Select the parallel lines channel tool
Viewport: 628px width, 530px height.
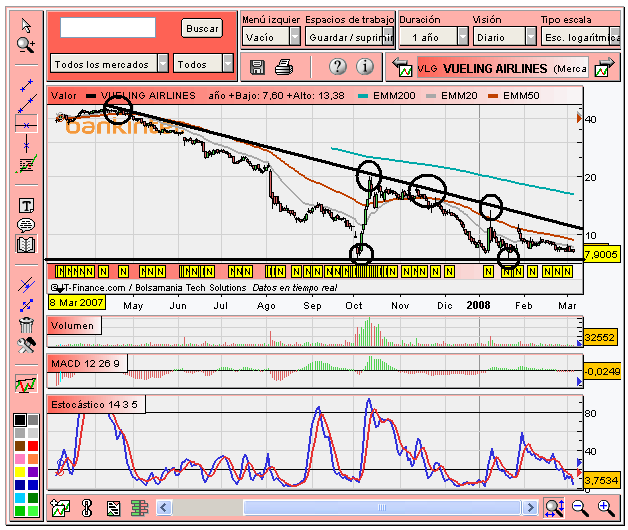tap(26, 285)
